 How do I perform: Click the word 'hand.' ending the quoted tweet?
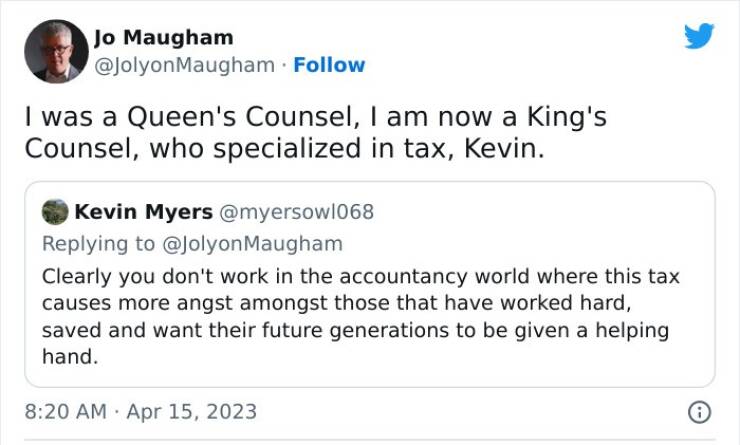(x=70, y=356)
